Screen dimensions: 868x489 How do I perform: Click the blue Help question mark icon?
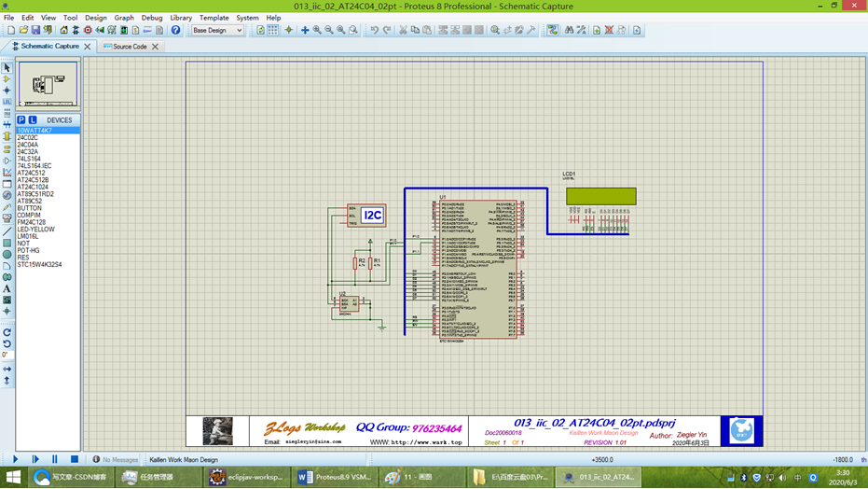[175, 30]
